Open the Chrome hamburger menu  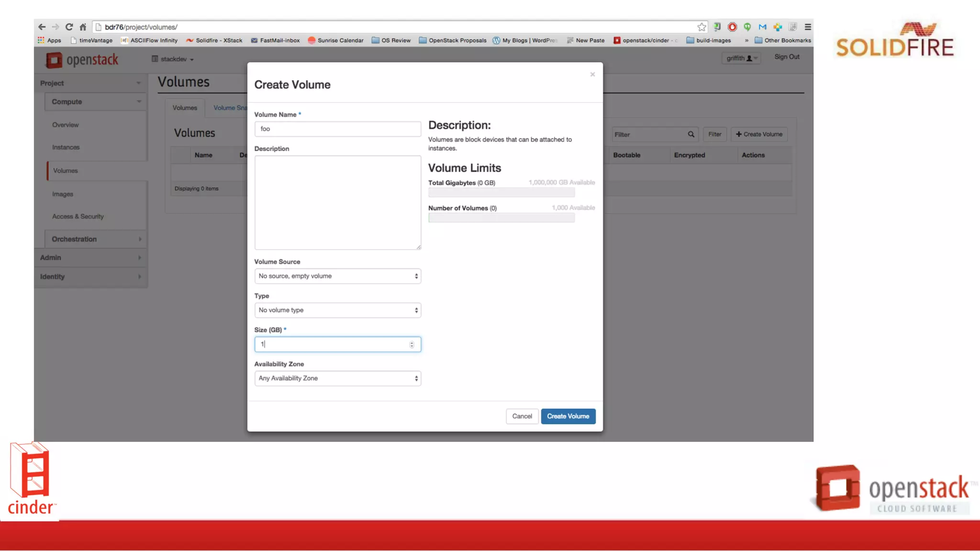(x=808, y=27)
